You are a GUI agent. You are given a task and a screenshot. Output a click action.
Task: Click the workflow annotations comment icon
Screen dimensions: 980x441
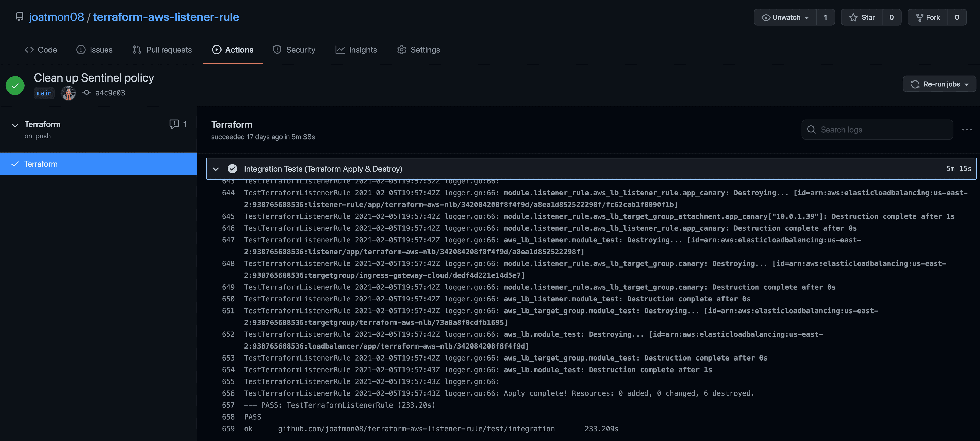coord(174,124)
